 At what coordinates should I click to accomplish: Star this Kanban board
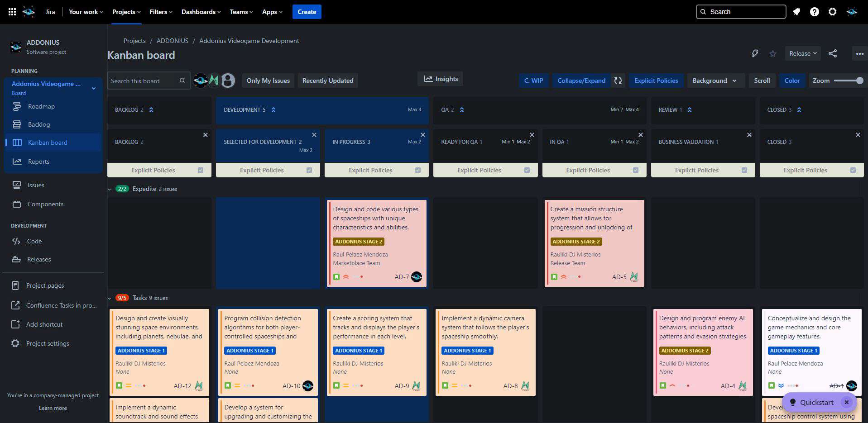point(773,54)
